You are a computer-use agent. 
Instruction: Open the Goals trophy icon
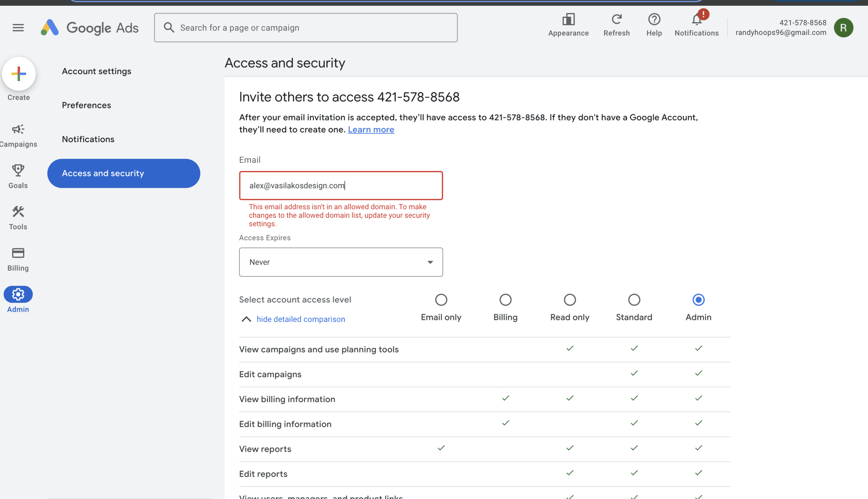click(x=18, y=170)
